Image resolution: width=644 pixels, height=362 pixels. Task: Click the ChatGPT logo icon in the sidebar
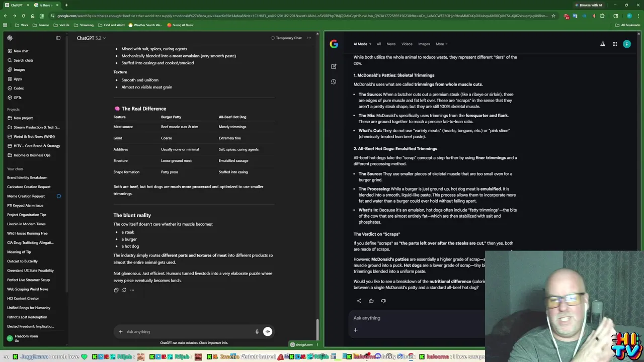[x=10, y=38]
